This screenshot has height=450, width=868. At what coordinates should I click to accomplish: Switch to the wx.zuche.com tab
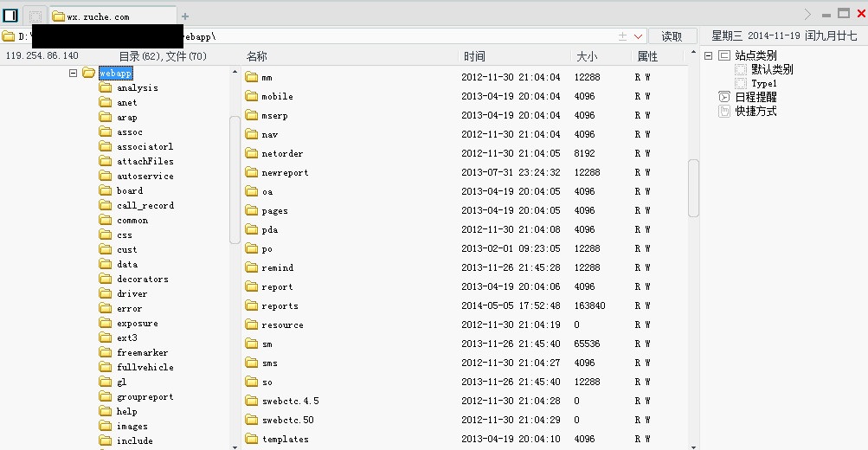point(113,16)
